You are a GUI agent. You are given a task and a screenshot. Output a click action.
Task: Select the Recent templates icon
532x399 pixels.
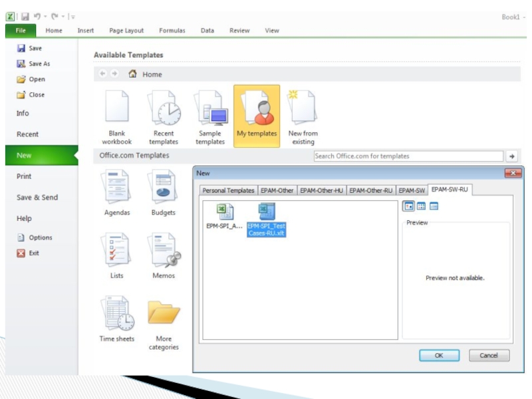tap(164, 116)
